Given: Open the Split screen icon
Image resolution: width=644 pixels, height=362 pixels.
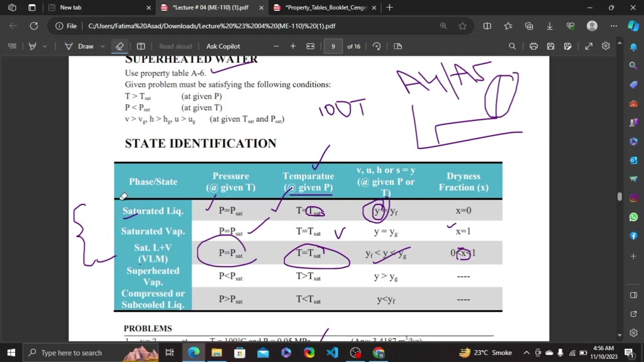Looking at the screenshot, I should [487, 26].
